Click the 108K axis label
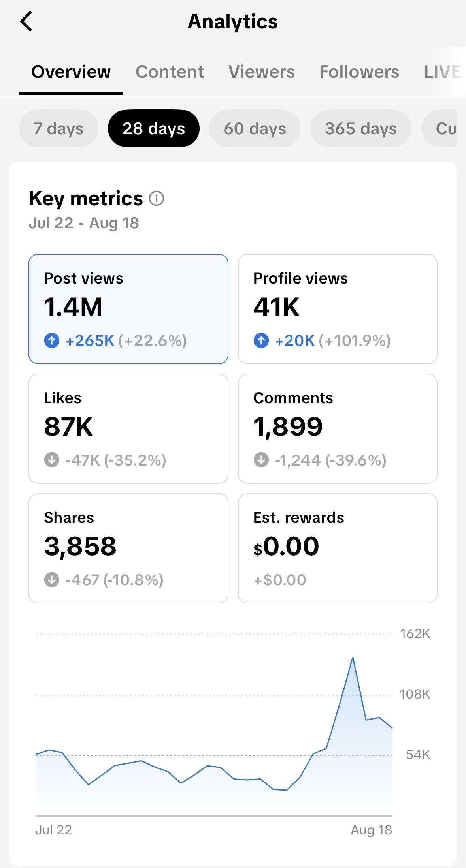Screen dimensions: 466x868 415,694
